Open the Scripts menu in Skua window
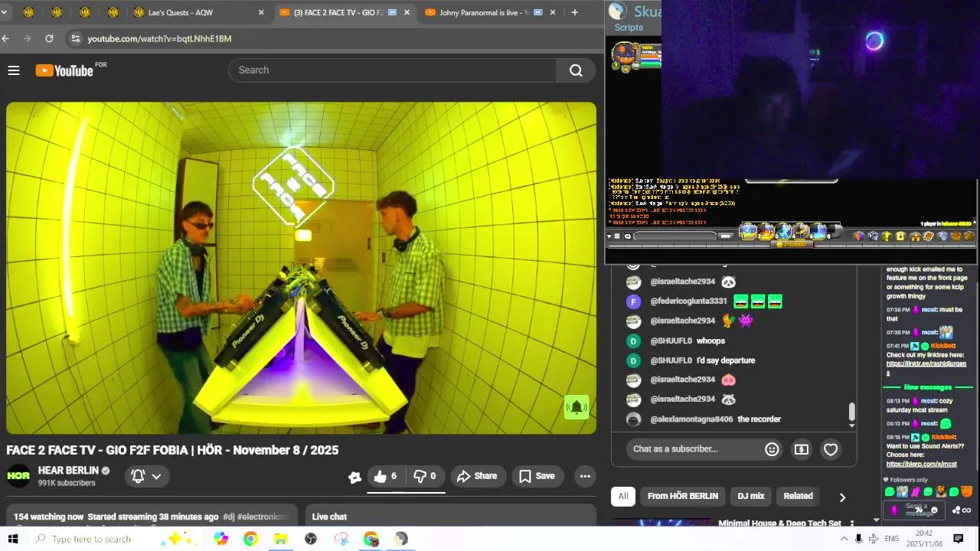Screen dimensions: 980x551 (x=629, y=28)
